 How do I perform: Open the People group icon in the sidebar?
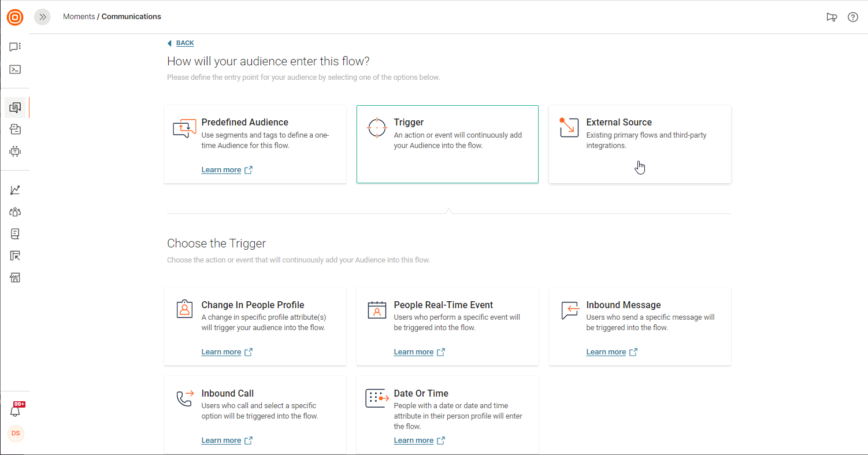[15, 212]
